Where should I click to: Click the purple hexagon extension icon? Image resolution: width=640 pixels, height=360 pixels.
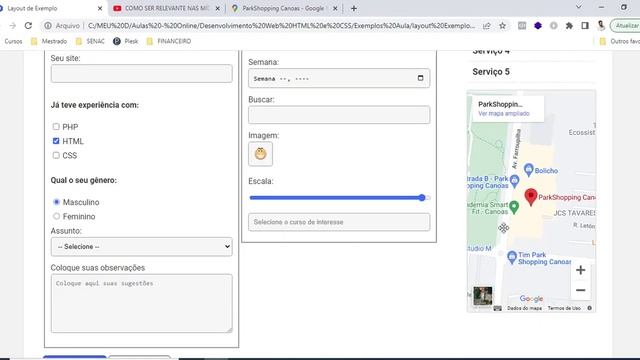click(x=538, y=26)
